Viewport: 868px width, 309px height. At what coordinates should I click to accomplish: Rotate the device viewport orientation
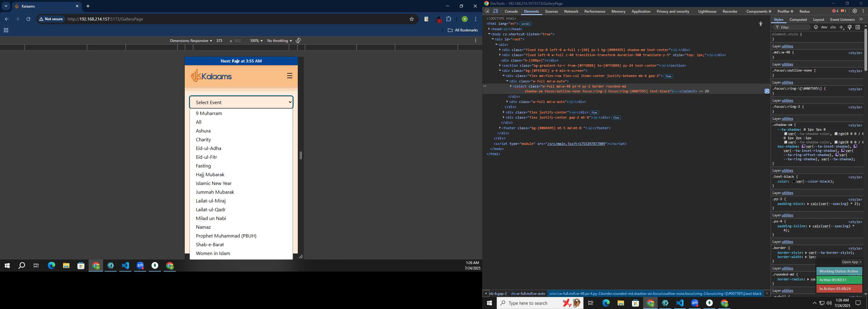pyautogui.click(x=298, y=40)
